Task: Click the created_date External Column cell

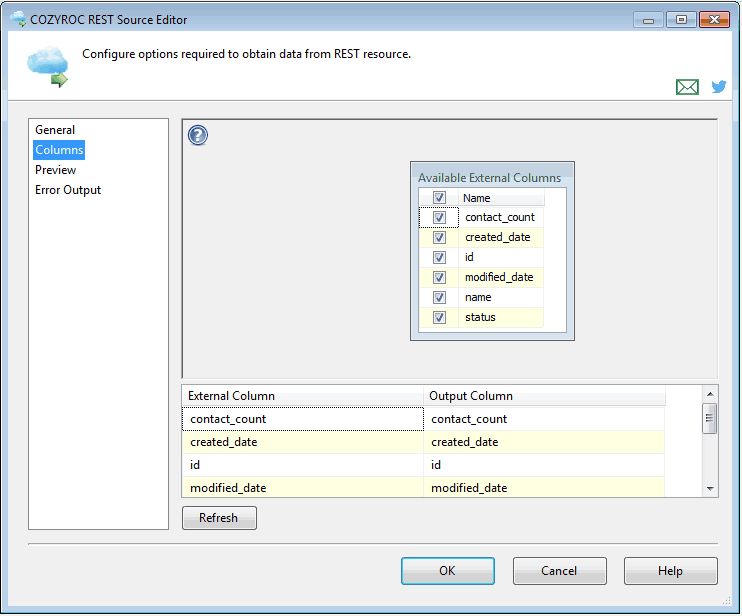Action: (302, 442)
